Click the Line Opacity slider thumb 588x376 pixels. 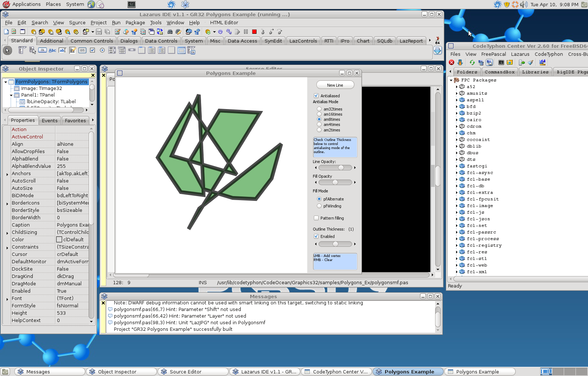pyautogui.click(x=341, y=167)
